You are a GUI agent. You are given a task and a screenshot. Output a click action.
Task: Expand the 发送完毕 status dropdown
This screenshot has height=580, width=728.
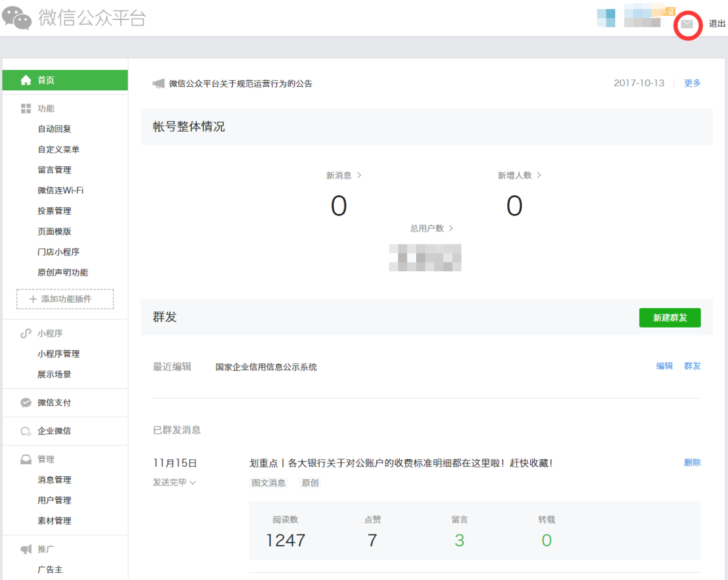pos(175,482)
